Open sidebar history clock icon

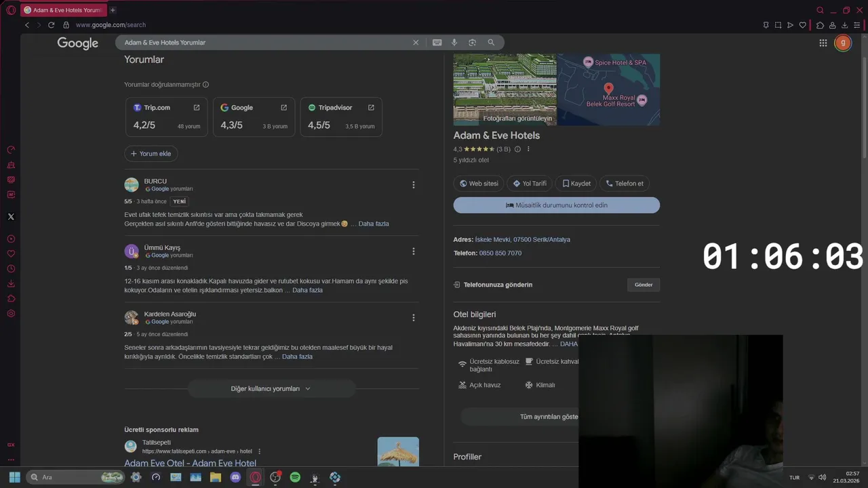pyautogui.click(x=11, y=268)
